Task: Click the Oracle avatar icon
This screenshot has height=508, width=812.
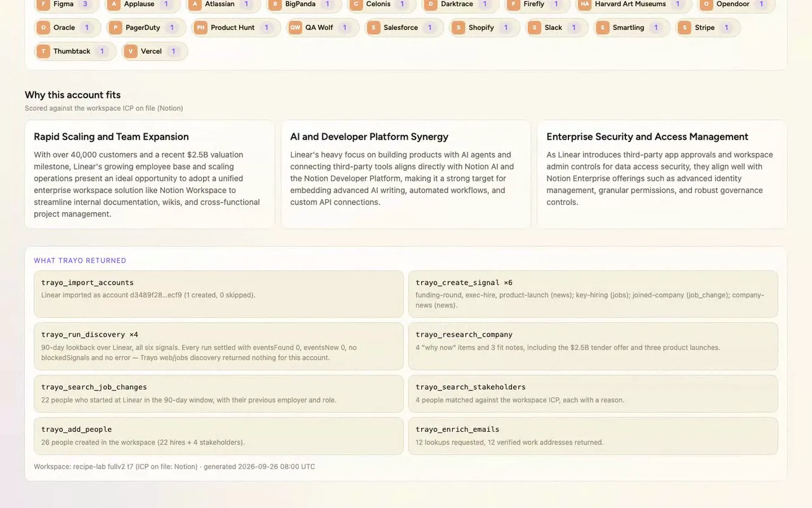Action: click(x=43, y=28)
